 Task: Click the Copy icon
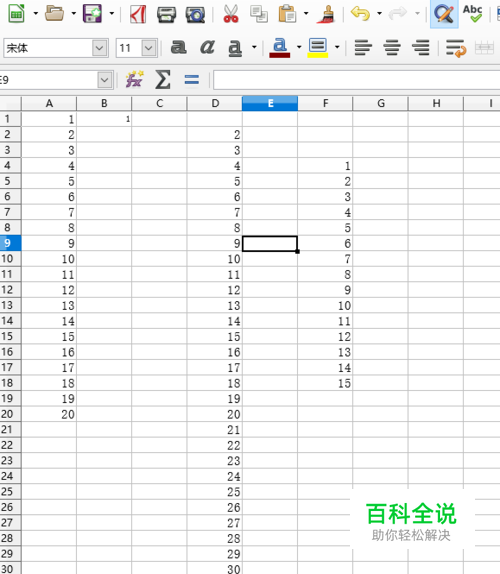pos(259,14)
